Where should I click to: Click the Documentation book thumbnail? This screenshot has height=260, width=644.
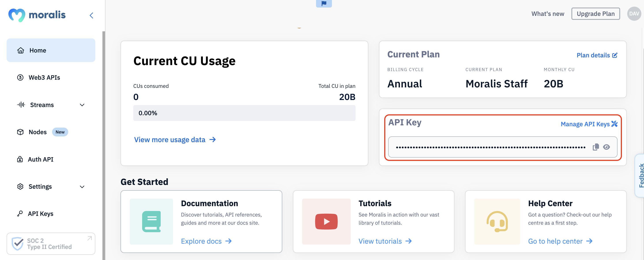(151, 222)
